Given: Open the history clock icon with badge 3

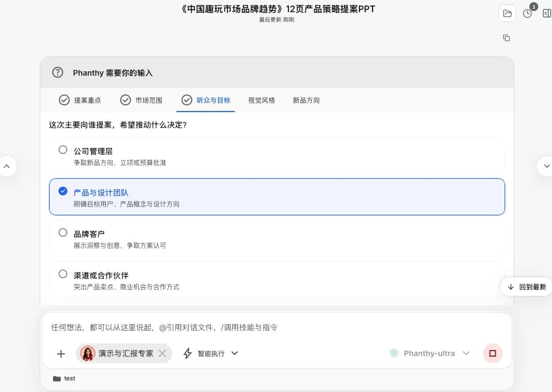Looking at the screenshot, I should (x=527, y=13).
